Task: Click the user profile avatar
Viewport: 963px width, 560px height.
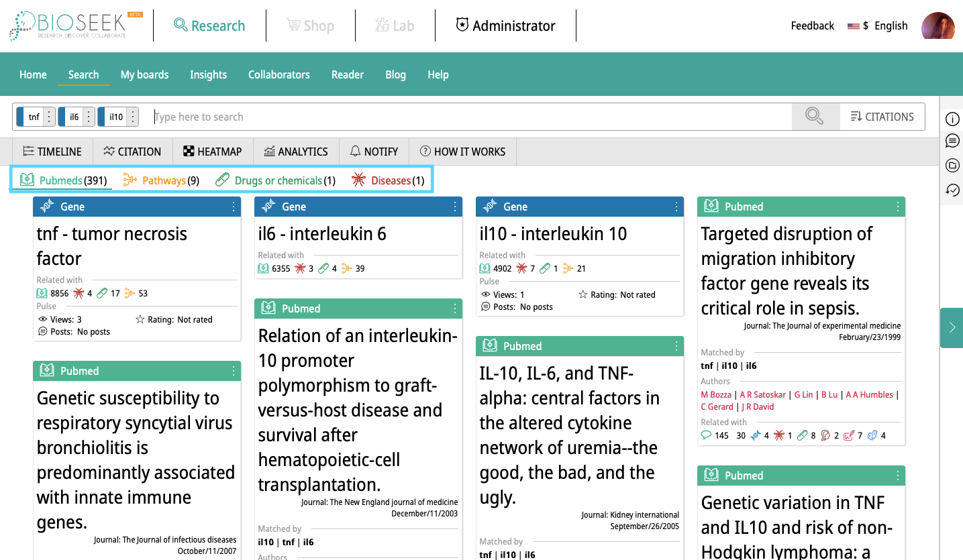Action: 937,26
